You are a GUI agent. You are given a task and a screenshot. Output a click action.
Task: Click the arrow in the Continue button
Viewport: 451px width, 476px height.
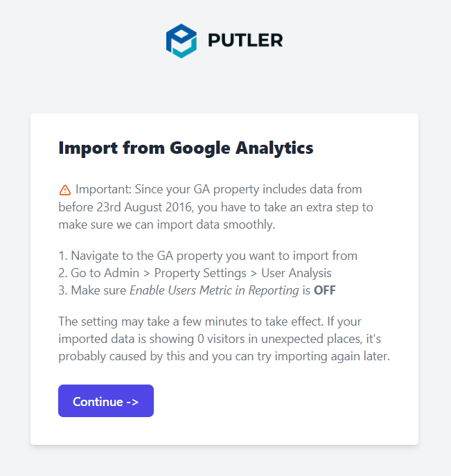[132, 402]
